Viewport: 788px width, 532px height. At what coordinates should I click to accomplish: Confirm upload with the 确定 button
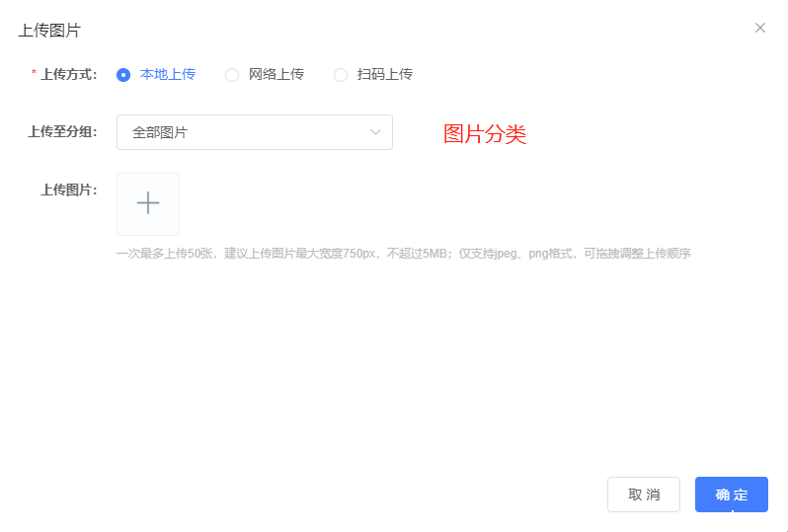point(731,494)
